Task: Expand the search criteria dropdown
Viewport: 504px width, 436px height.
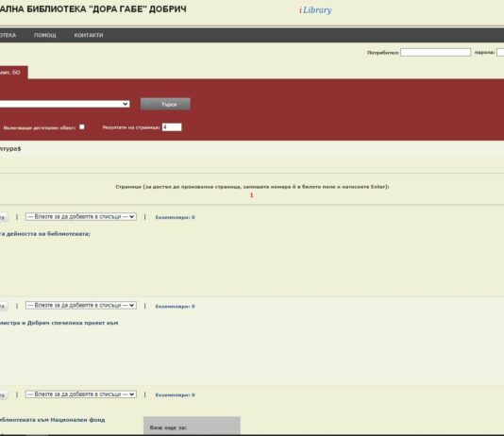Action: tap(64, 104)
